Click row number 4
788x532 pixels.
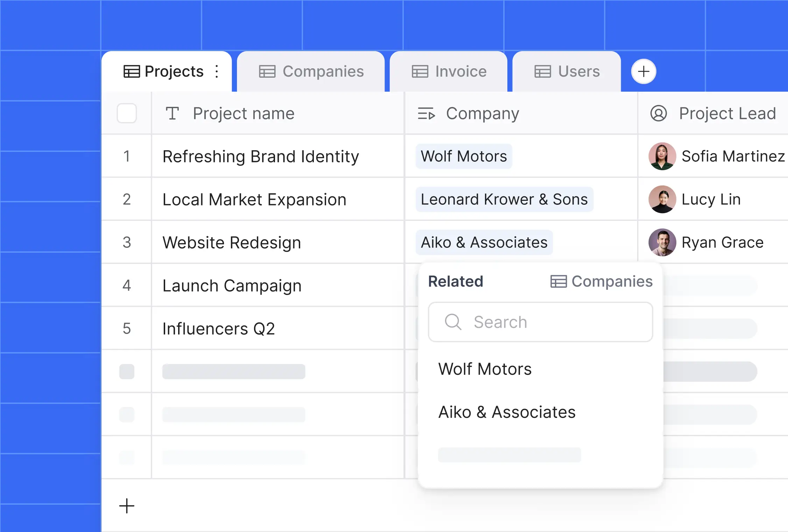pyautogui.click(x=127, y=285)
